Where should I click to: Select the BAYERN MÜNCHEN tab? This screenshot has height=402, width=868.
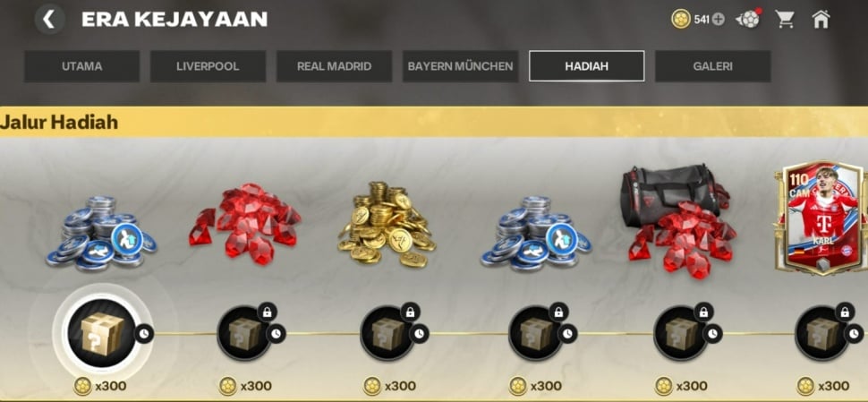[461, 66]
